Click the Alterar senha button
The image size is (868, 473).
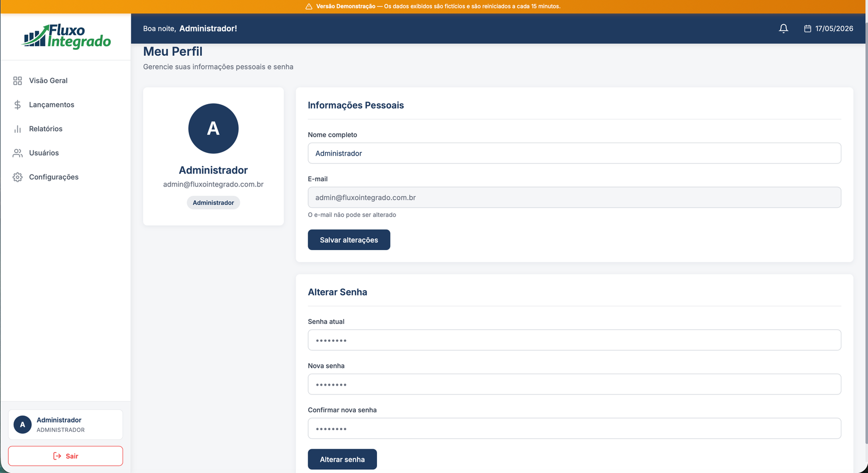[342, 459]
